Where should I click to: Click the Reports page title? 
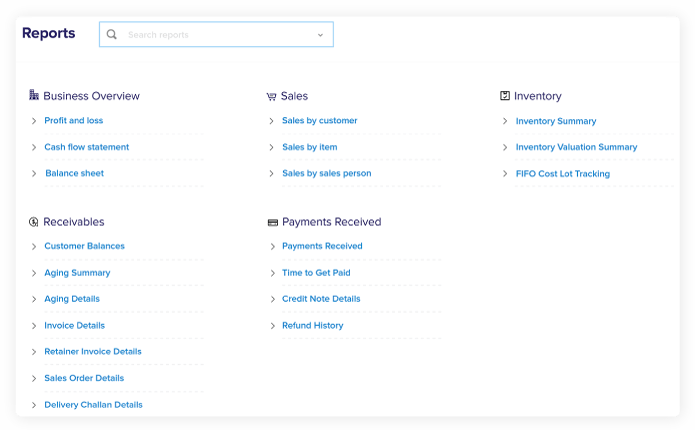tap(49, 33)
